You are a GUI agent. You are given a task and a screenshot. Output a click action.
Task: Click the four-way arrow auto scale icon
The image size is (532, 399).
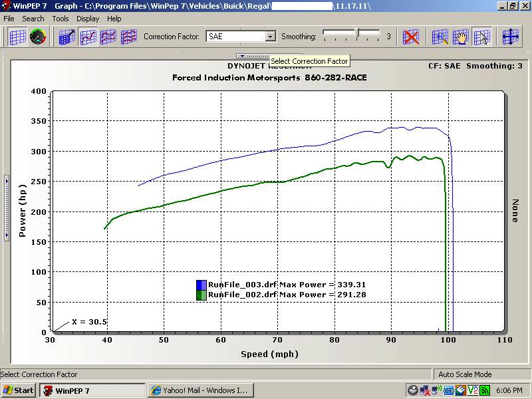click(x=511, y=37)
